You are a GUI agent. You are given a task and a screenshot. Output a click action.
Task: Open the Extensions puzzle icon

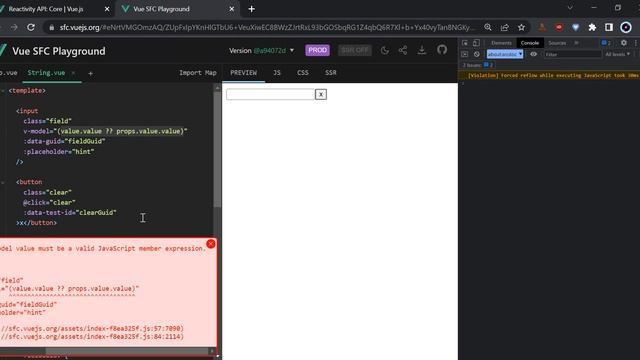(x=592, y=27)
